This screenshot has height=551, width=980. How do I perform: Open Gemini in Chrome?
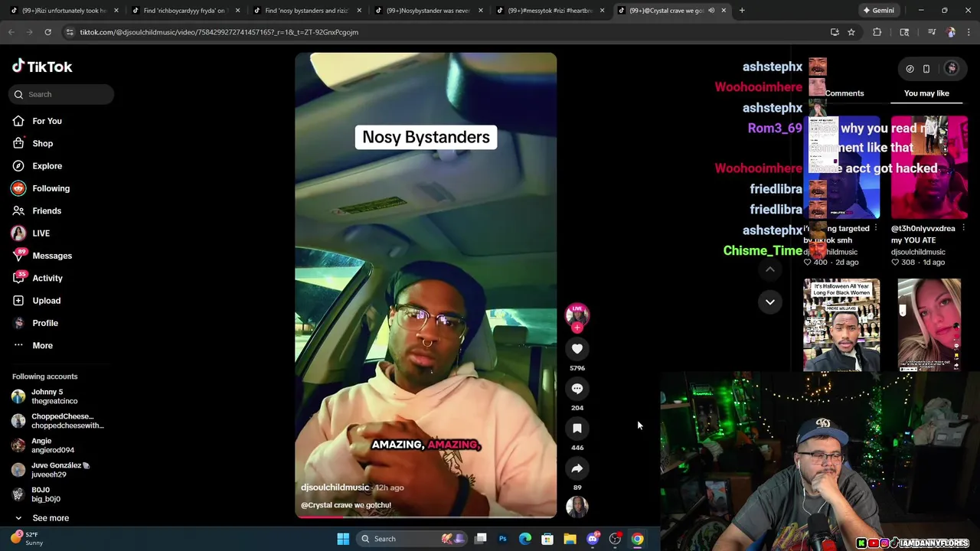878,11
